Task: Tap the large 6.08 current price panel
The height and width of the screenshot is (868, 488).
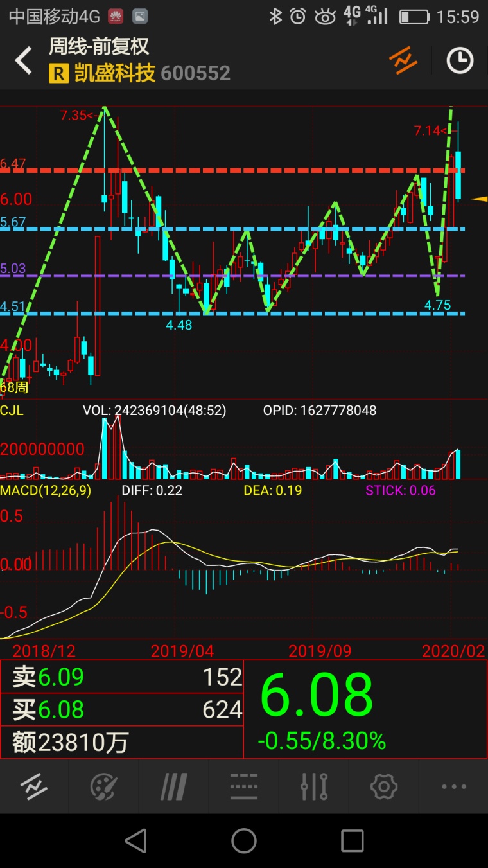Action: point(365,709)
